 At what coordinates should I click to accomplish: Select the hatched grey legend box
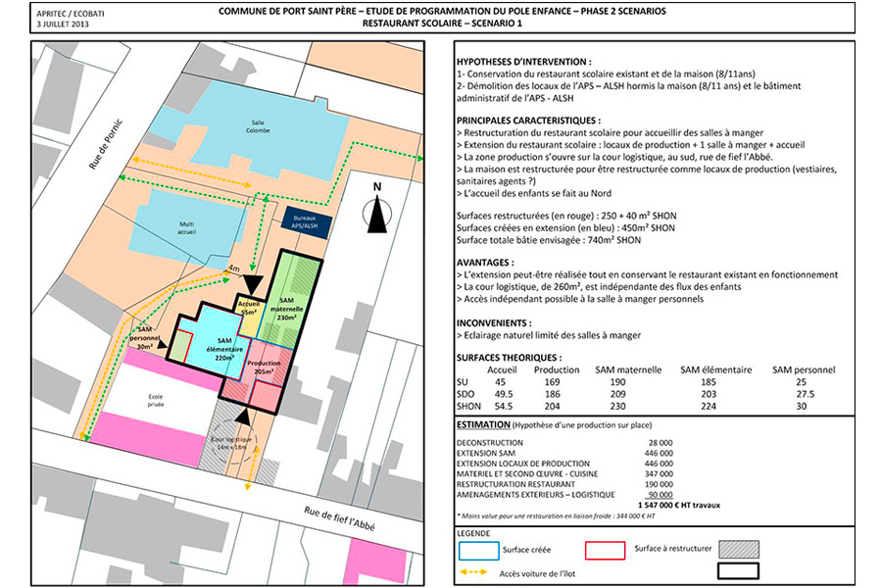(739, 549)
